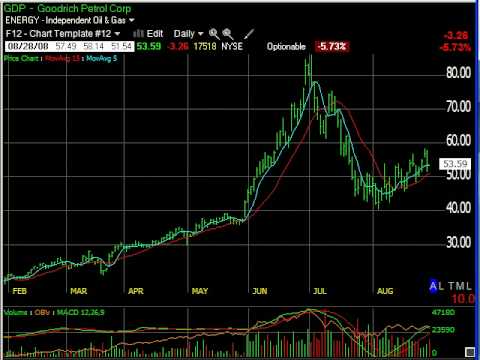The width and height of the screenshot is (480, 360).
Task: Click the GDP - Goodrich Petrol Corp title
Action: (x=68, y=8)
